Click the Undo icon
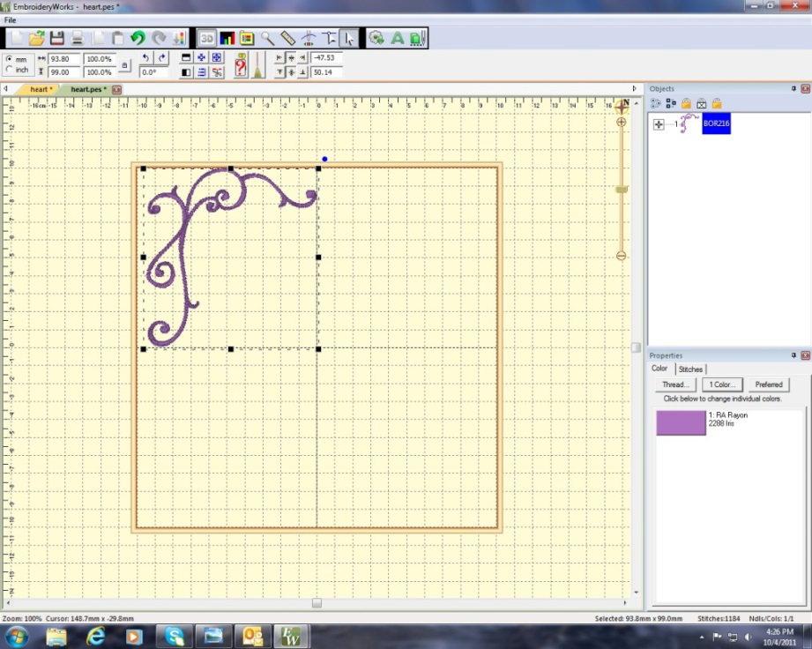812x649 pixels. [138, 38]
